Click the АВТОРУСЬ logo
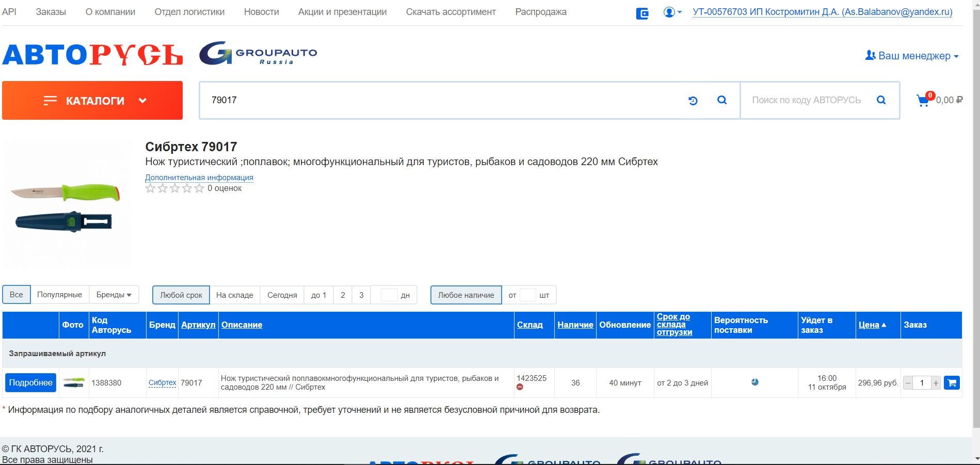 [x=92, y=55]
